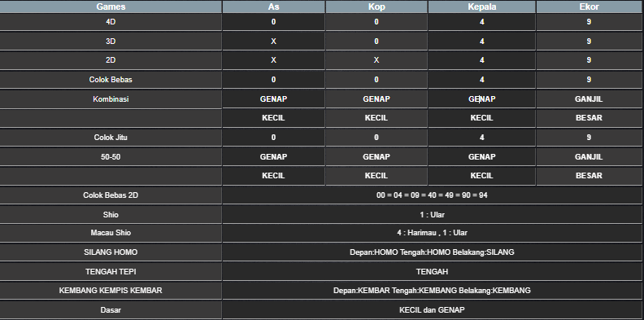Screen dimensions: 644x320
Task: Select the "Colok Bebas 2D" row label
Action: pos(111,195)
